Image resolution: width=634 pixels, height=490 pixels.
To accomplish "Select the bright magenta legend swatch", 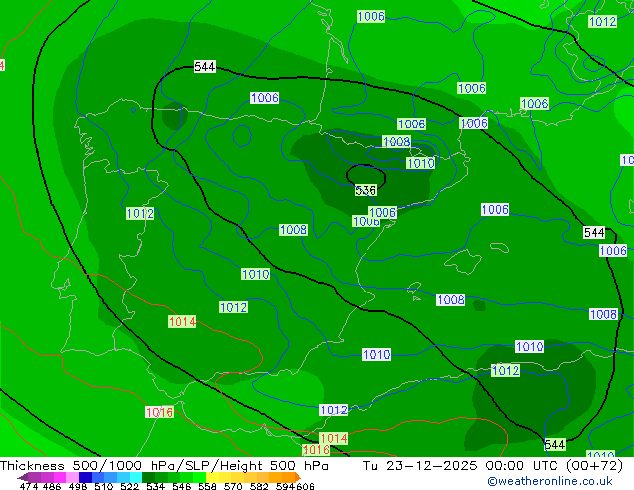I will click(60, 477).
